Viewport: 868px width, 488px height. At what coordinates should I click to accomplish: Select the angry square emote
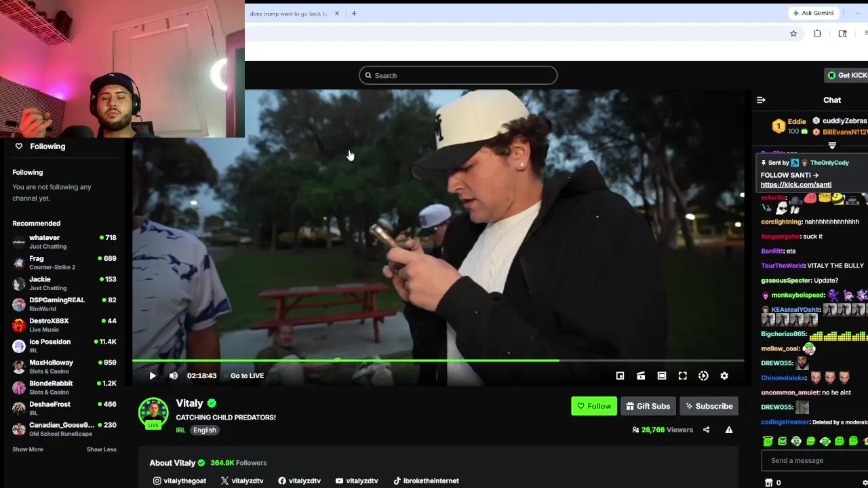coord(782,441)
